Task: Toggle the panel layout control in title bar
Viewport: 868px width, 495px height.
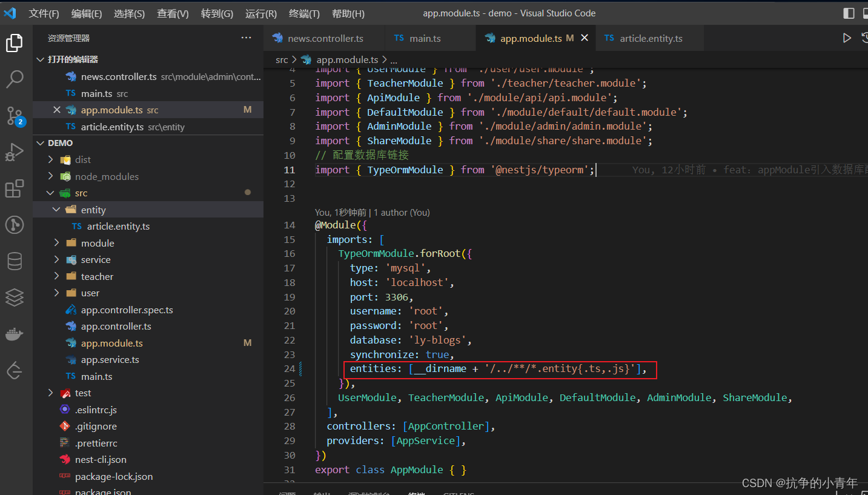Action: click(849, 13)
